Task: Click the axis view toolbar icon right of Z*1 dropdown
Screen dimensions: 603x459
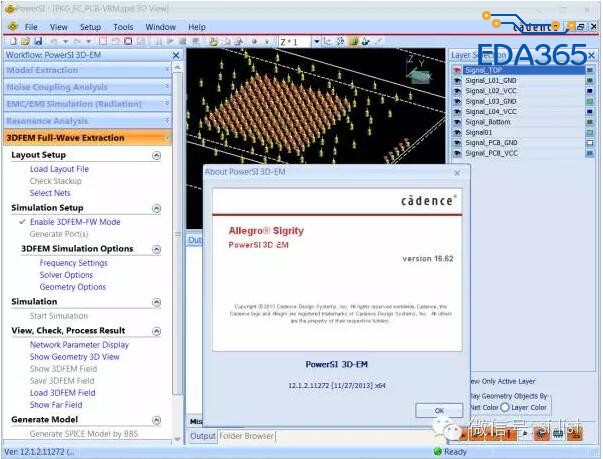Action: tap(328, 41)
